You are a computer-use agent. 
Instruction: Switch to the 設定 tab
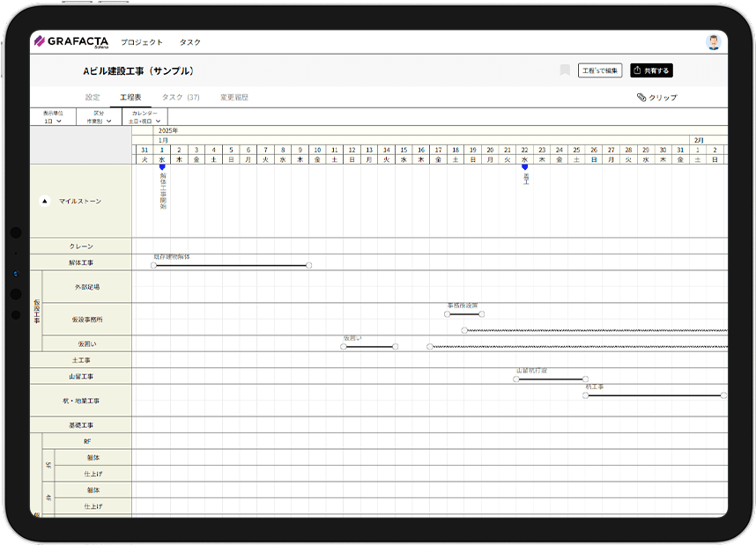[93, 97]
